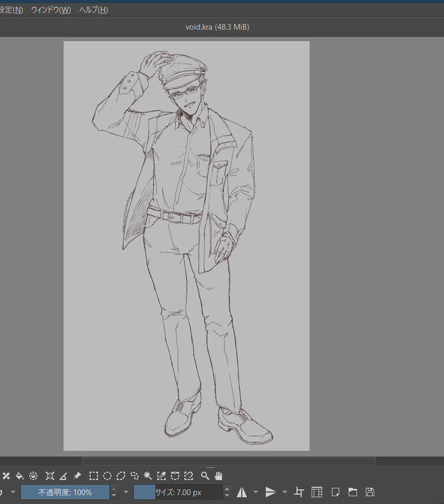This screenshot has width=444, height=504.
Task: Select the Zoom magnifier tool
Action: tap(205, 476)
